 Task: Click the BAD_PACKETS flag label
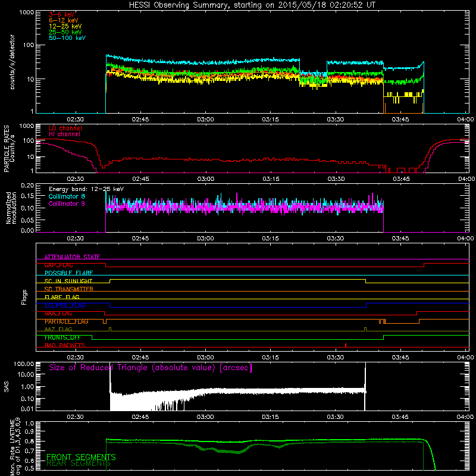pos(65,346)
